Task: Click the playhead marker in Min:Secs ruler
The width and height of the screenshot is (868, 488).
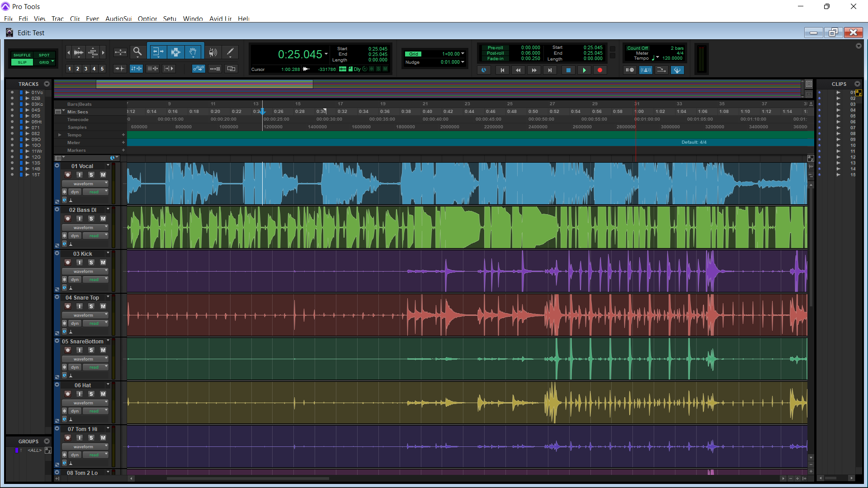Action: [x=263, y=112]
